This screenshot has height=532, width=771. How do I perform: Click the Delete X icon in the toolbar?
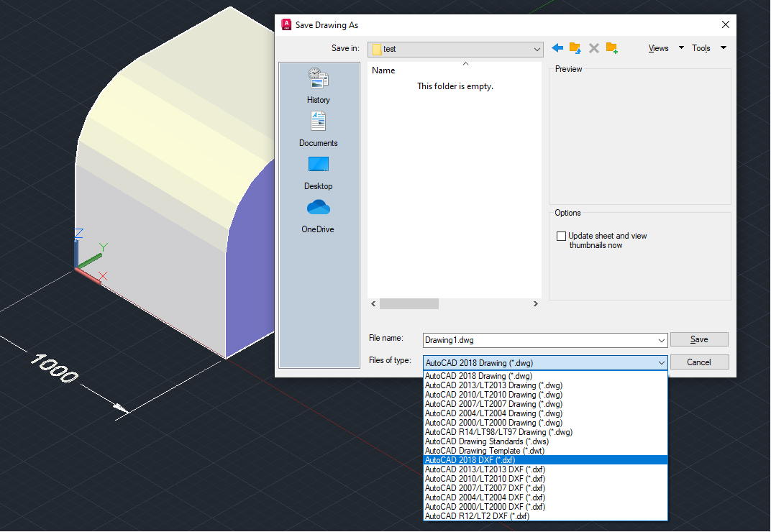(x=594, y=47)
